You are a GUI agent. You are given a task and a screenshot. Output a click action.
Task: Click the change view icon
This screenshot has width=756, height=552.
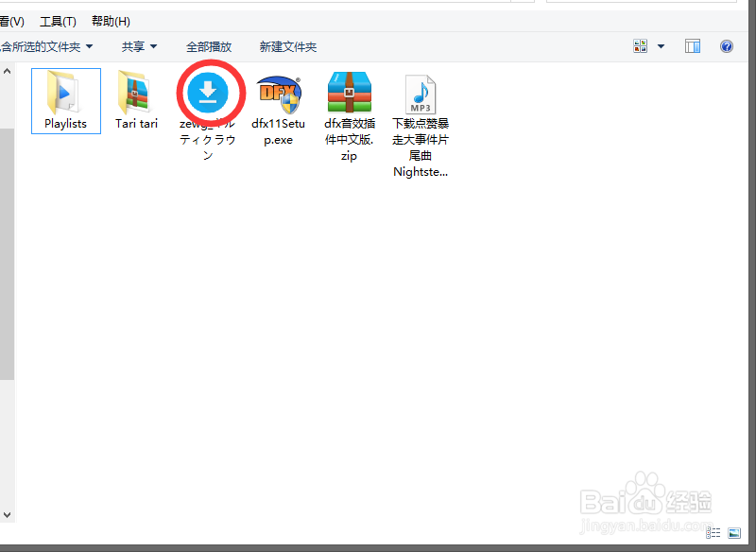point(641,46)
